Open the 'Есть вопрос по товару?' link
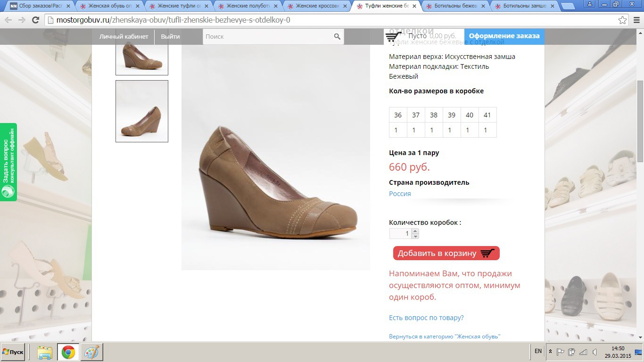Screen dimensions: 644x362 [x=426, y=318]
